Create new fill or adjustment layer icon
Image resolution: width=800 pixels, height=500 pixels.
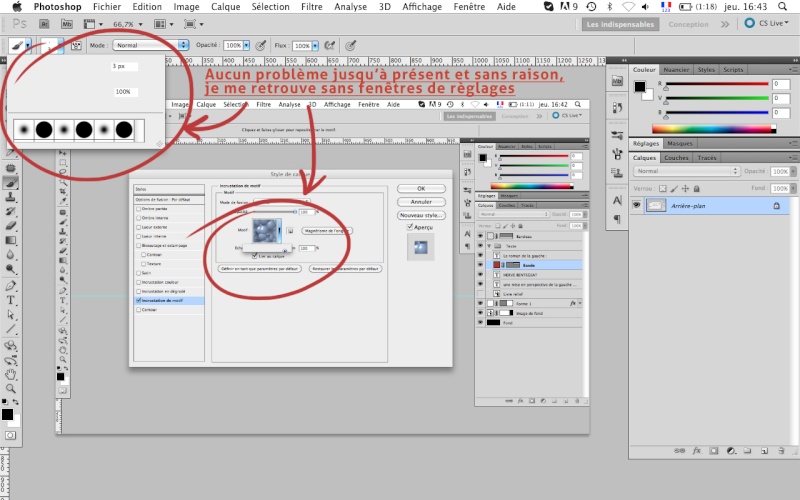[731, 451]
